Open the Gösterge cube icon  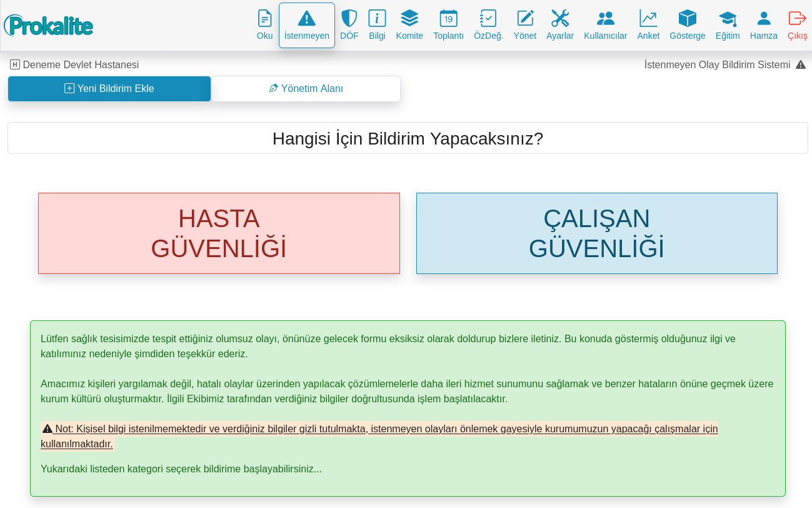(688, 18)
